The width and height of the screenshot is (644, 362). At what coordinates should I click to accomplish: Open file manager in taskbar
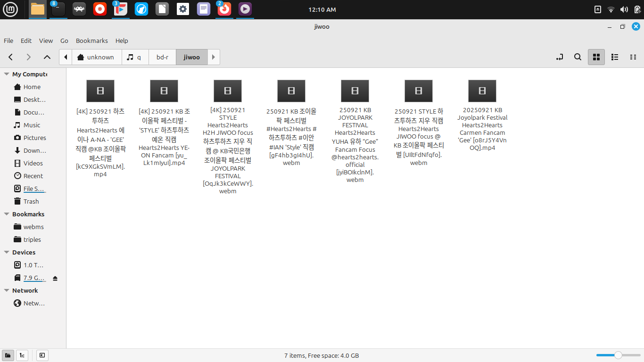[38, 9]
